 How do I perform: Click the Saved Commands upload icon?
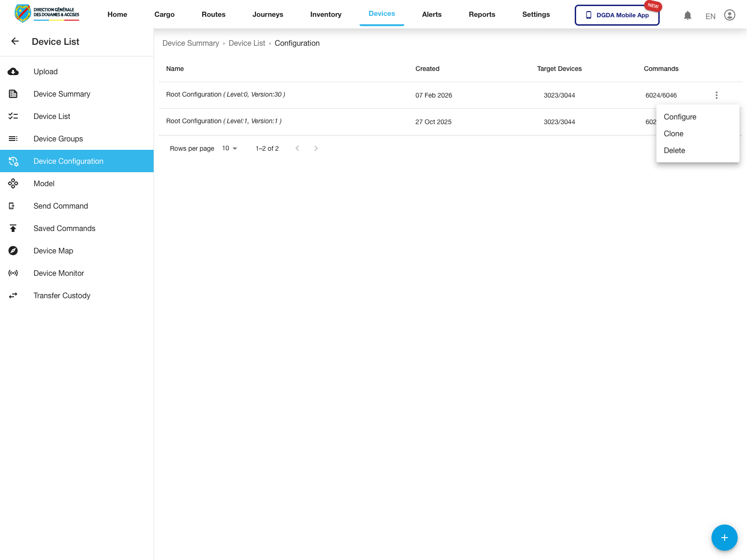14,228
